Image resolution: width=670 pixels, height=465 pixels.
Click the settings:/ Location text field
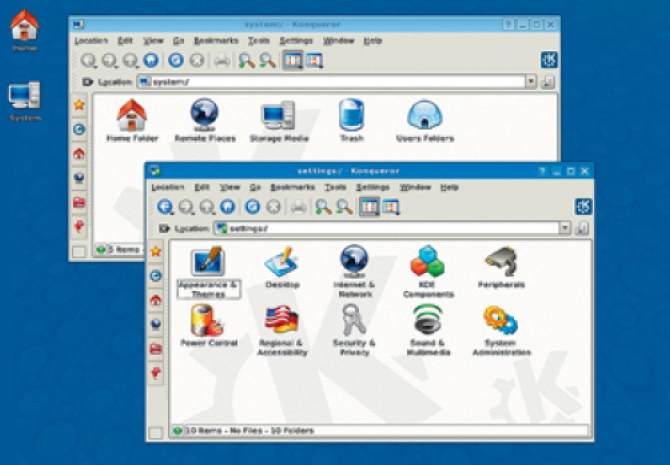[390, 228]
